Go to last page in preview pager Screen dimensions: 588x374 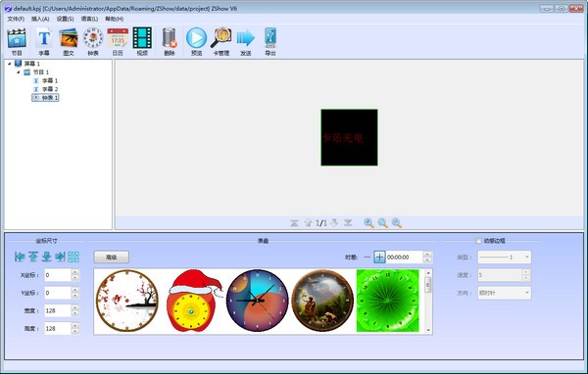348,223
